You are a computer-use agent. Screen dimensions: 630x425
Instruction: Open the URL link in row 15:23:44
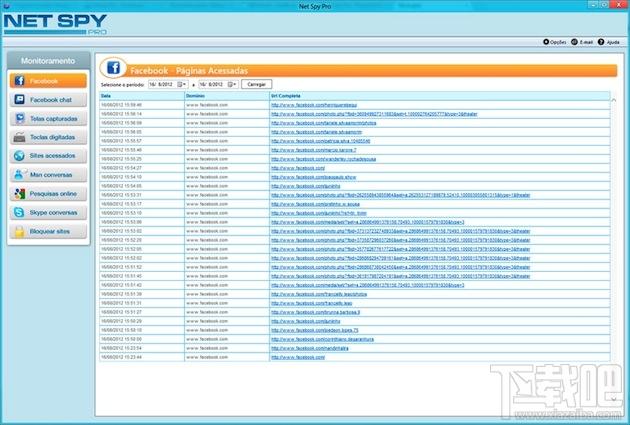click(298, 357)
